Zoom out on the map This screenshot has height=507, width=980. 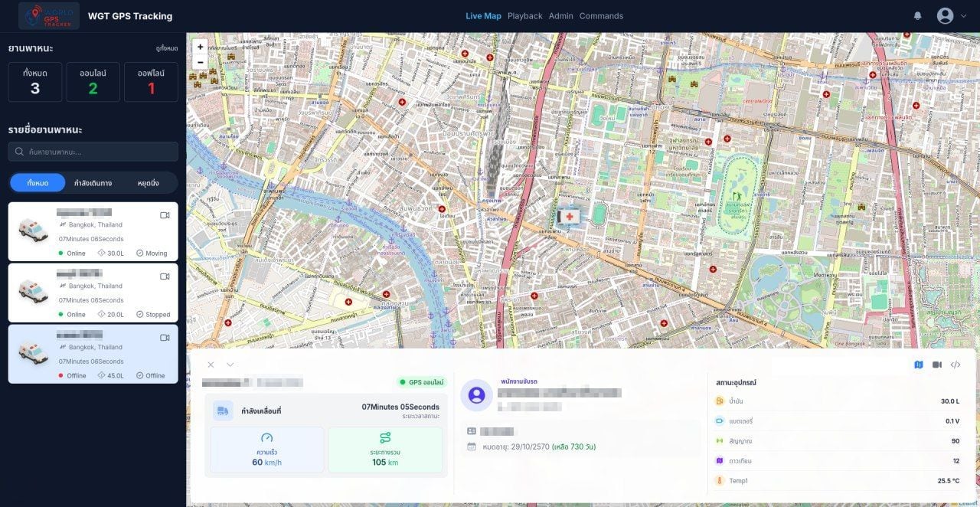(200, 62)
